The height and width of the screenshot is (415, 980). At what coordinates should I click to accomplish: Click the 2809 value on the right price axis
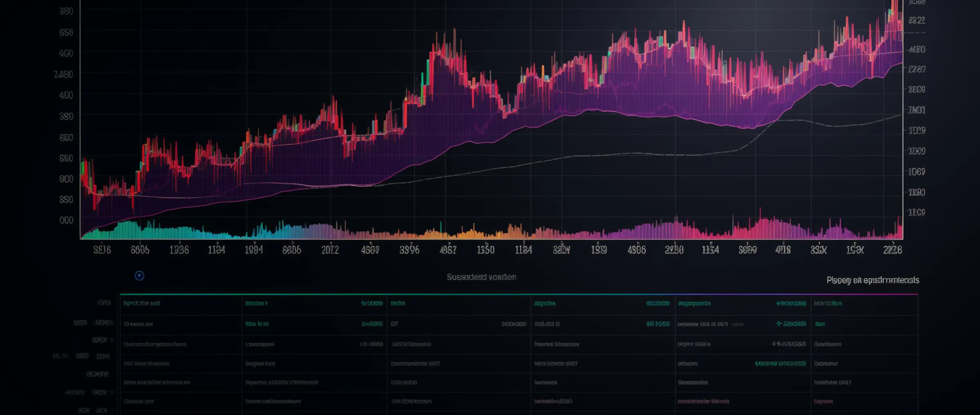(x=916, y=89)
